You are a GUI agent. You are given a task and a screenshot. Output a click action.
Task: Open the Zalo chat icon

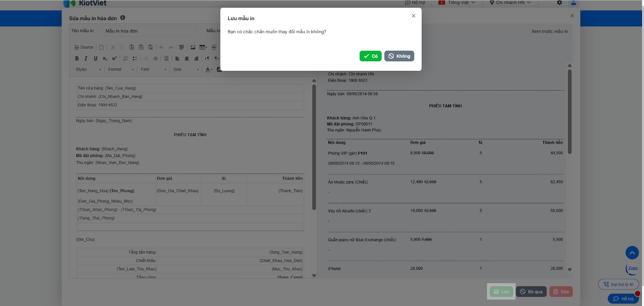[x=632, y=269]
